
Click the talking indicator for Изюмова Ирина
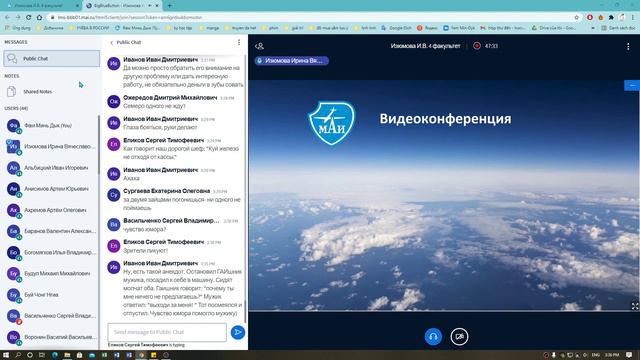[x=291, y=61]
